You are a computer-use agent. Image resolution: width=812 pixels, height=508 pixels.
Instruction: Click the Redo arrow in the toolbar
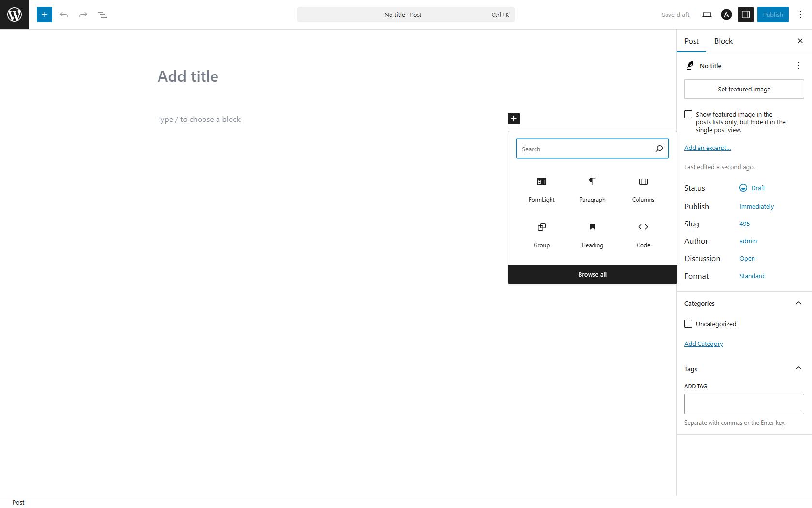(x=83, y=15)
